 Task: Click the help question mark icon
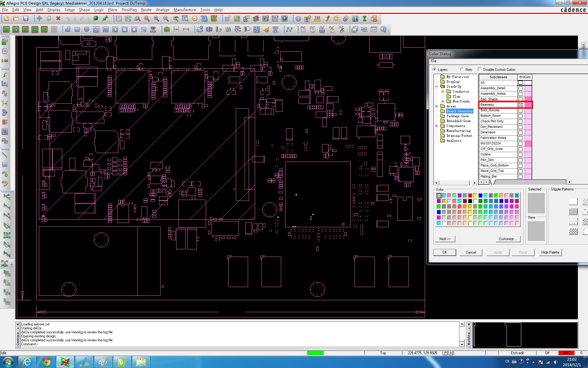coord(383,29)
